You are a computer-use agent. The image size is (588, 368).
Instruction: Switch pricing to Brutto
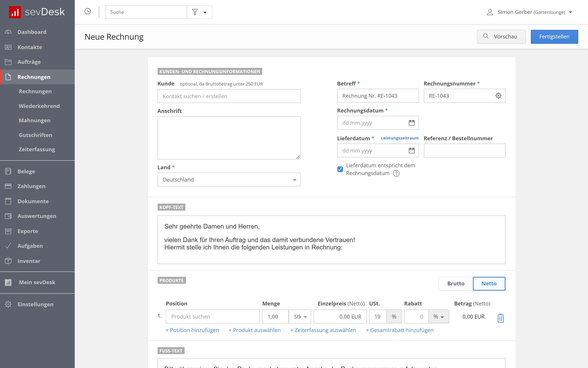click(456, 283)
